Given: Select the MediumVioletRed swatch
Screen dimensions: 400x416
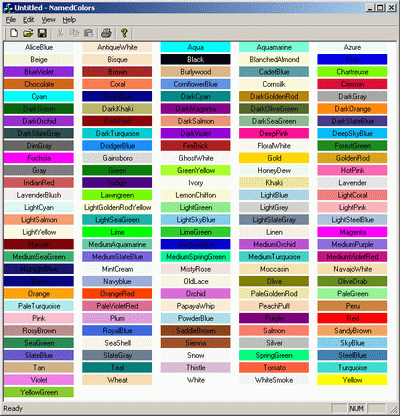Looking at the screenshot, I should coord(352,257).
